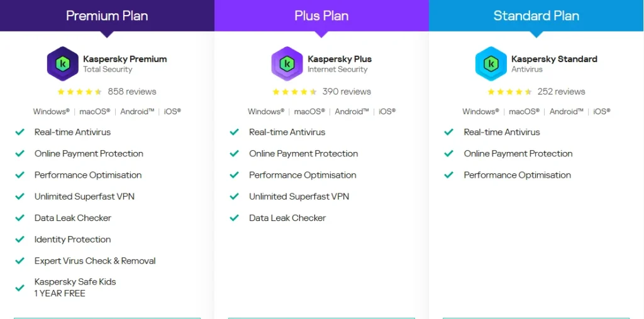Open the 252 reviews link
The height and width of the screenshot is (319, 644).
tap(562, 92)
